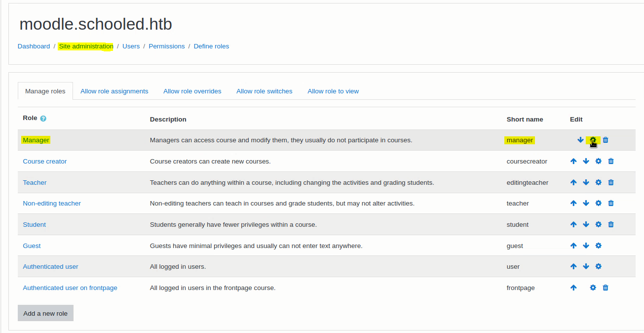Screen dimensions: 644x333
Task: Open the edit gear for Non-editing teacher role
Action: [x=598, y=203]
